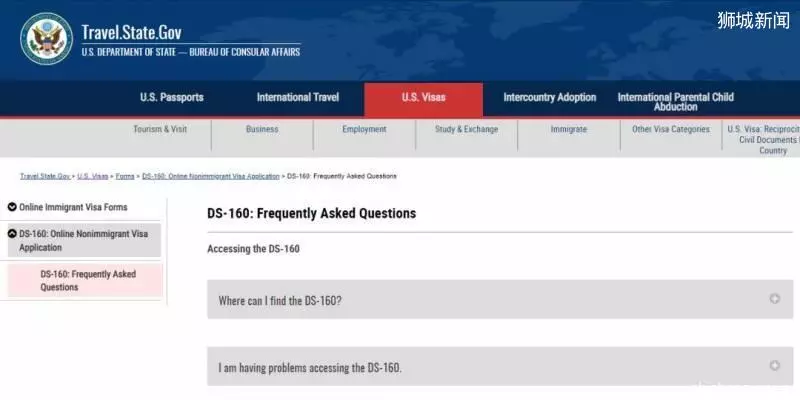Click plus icon on 'problems accessing' row

(774, 365)
